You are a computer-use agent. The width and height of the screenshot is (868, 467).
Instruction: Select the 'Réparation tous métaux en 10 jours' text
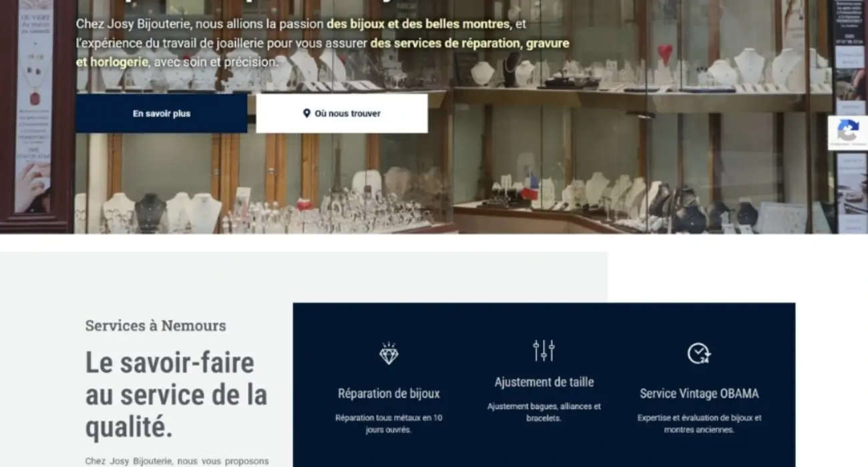pos(389,424)
